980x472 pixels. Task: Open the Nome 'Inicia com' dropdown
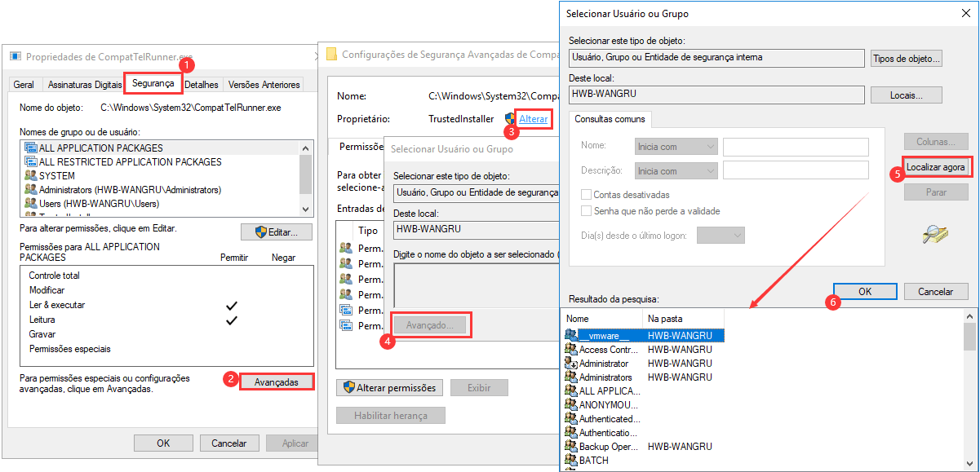coord(676,147)
